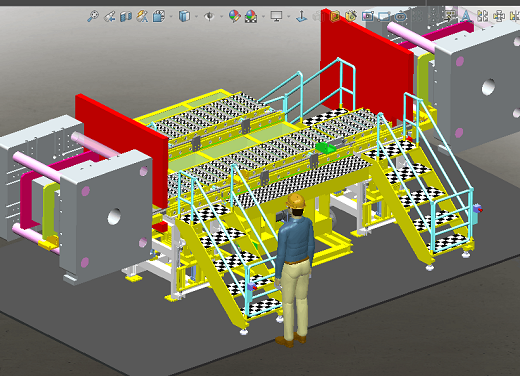Expand the View Settings dropdown arrow
Screen dimensions: 520x376
[289, 16]
